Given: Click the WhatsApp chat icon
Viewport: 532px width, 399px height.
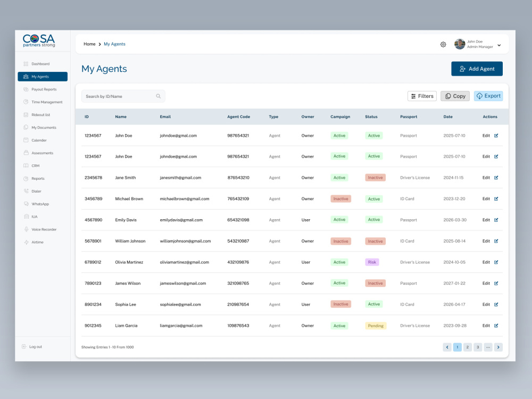Looking at the screenshot, I should [26, 204].
